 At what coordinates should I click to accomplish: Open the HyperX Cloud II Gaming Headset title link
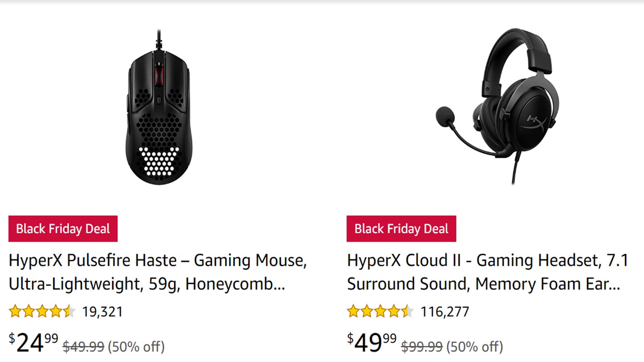coord(487,272)
